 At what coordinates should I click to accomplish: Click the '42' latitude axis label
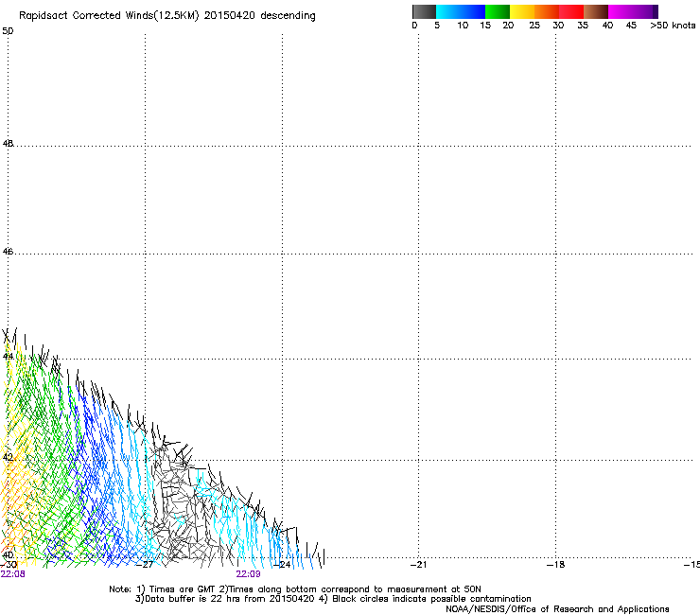click(8, 457)
